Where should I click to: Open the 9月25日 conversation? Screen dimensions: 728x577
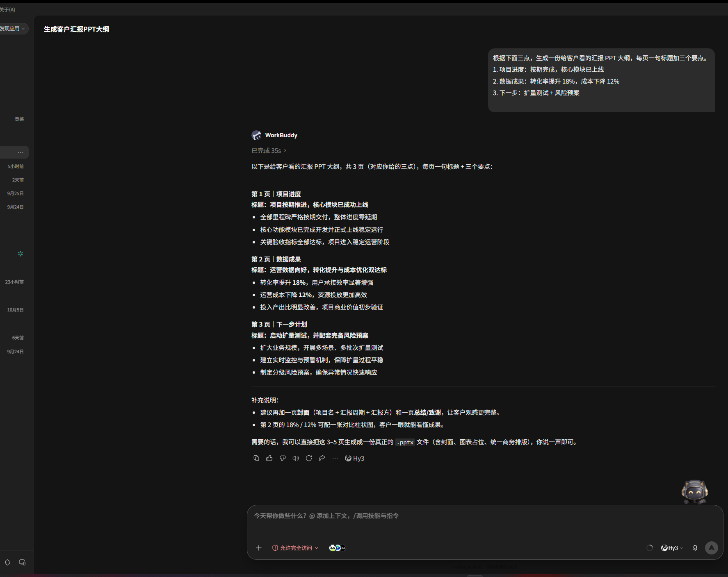15,193
